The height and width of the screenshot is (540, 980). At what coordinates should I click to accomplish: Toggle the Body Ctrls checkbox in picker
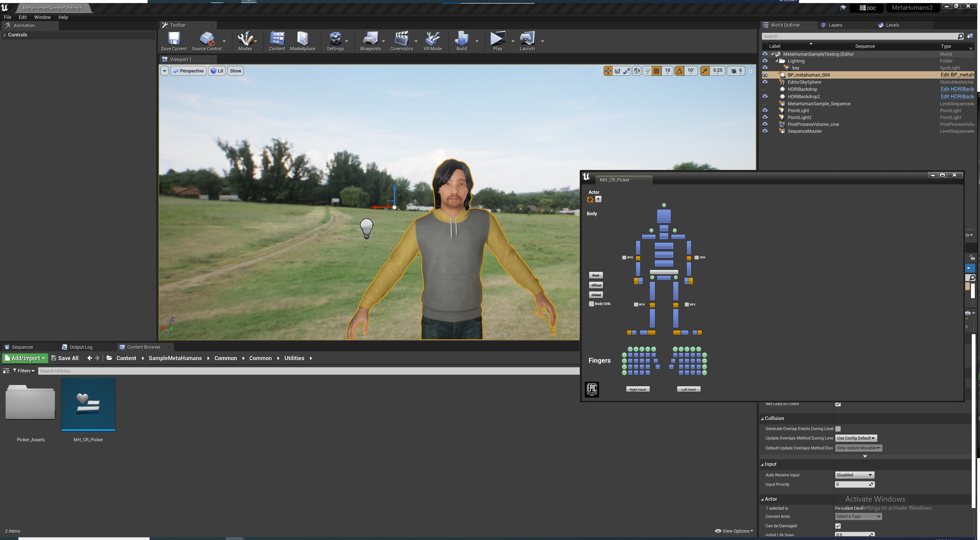[x=592, y=304]
